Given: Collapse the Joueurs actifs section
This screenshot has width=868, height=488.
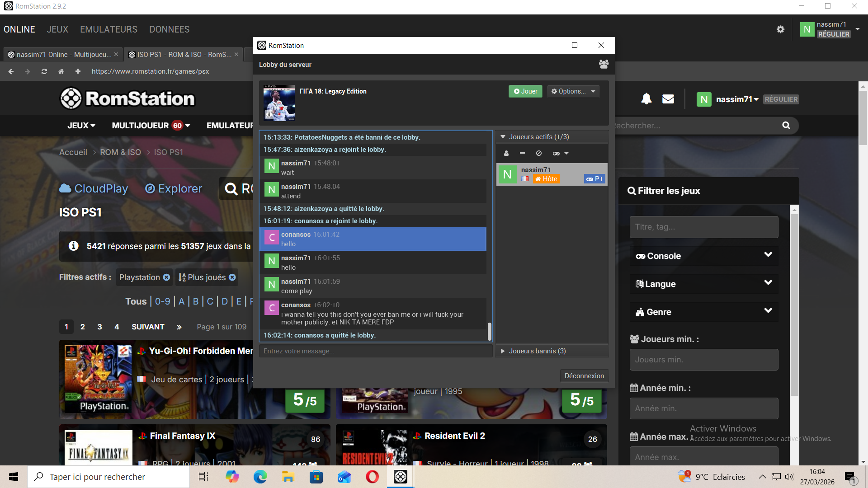Looking at the screenshot, I should click(503, 137).
